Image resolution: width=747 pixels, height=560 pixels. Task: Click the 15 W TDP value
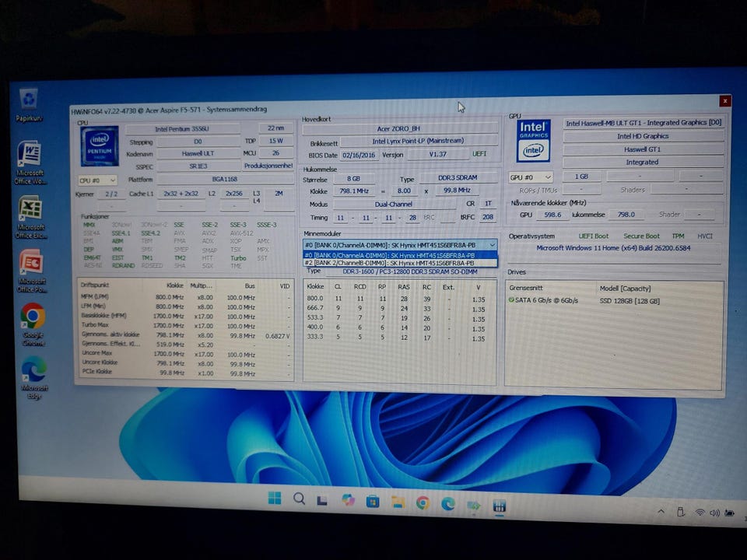tap(275, 141)
